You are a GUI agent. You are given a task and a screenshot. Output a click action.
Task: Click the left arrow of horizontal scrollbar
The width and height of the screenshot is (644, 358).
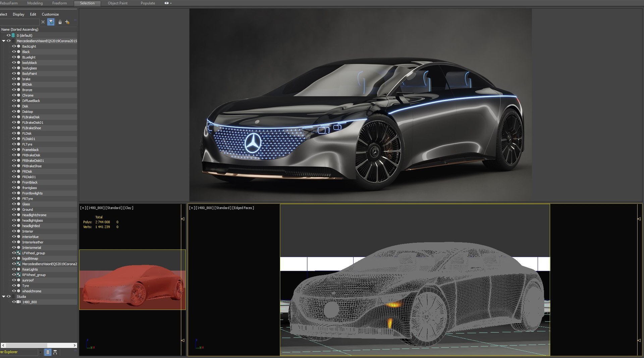click(x=3, y=345)
